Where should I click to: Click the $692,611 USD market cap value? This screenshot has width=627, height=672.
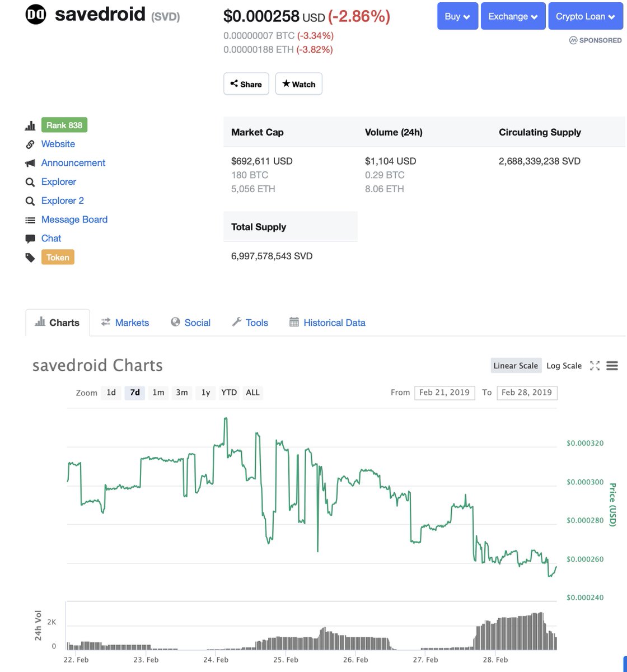click(x=262, y=161)
